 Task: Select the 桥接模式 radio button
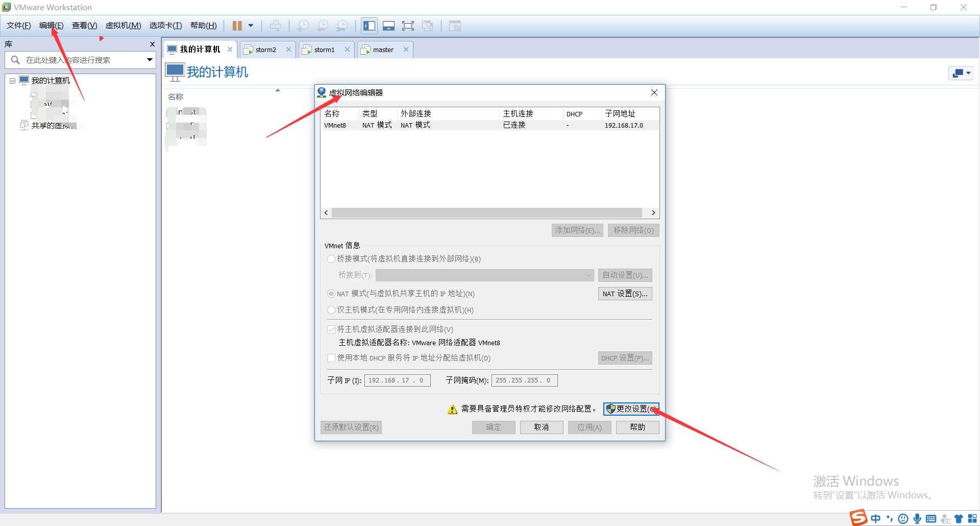click(x=331, y=259)
